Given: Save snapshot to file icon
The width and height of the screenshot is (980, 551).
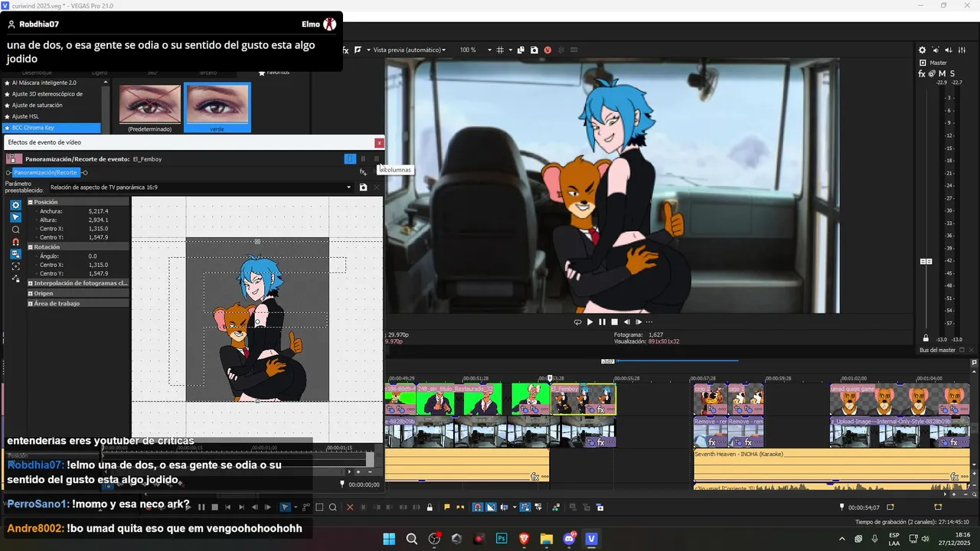Looking at the screenshot, I should click(534, 50).
